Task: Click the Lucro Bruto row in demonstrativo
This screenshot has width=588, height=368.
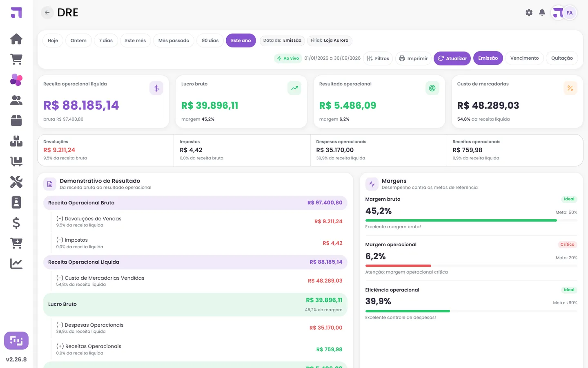Action: [195, 304]
